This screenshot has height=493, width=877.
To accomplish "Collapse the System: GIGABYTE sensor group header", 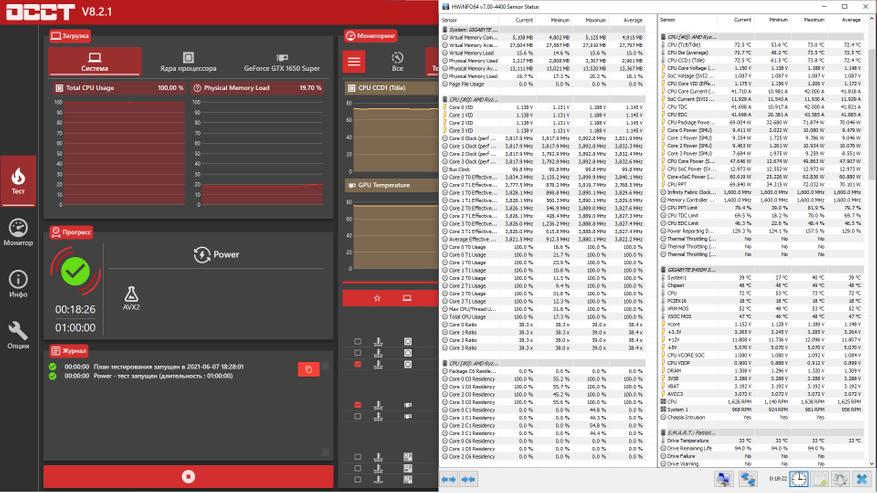I will coord(470,30).
